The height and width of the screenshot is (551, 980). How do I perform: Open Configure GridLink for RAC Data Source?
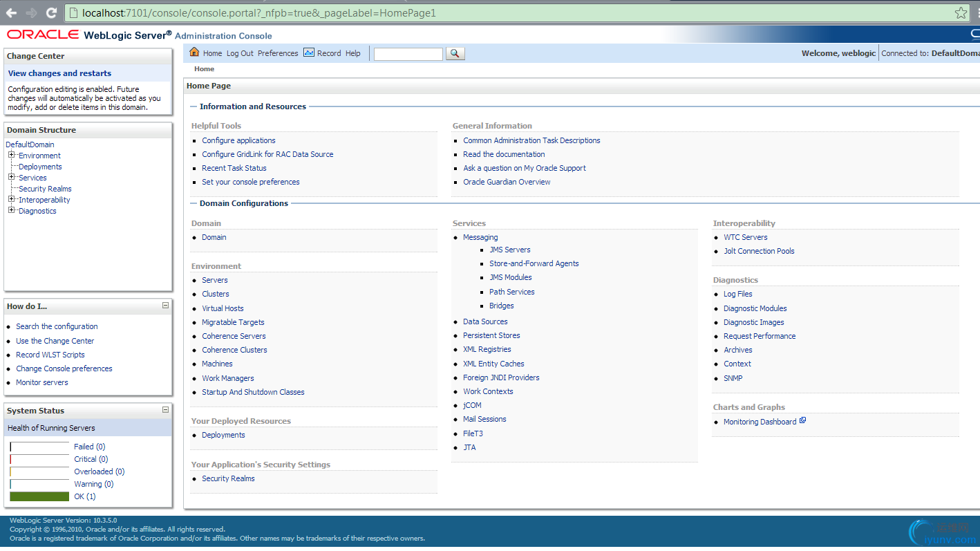point(267,154)
